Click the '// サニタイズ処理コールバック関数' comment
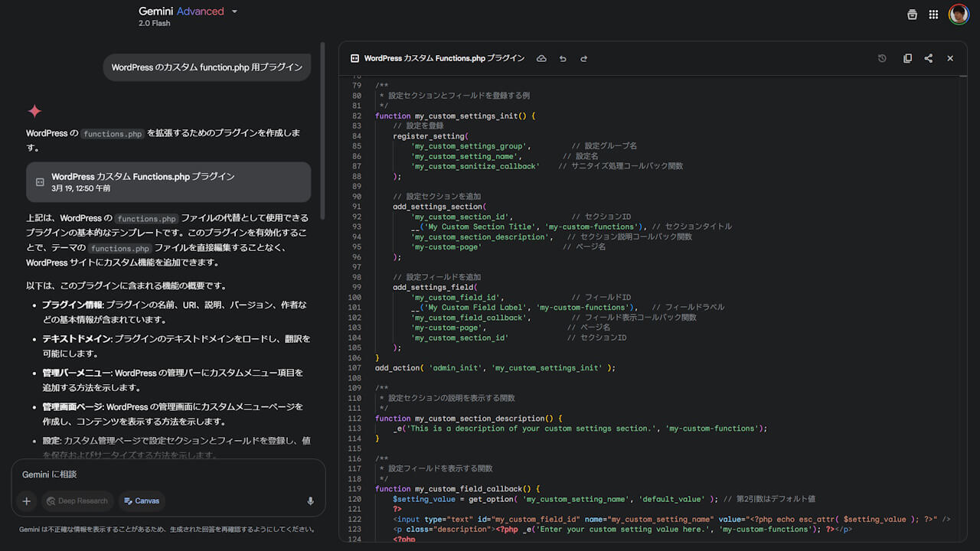The height and width of the screenshot is (551, 980). [620, 166]
